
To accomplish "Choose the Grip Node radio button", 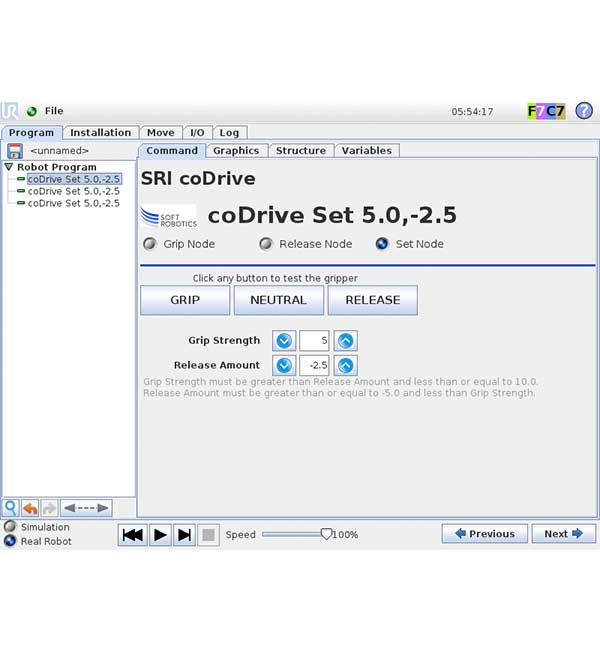I will [x=150, y=244].
